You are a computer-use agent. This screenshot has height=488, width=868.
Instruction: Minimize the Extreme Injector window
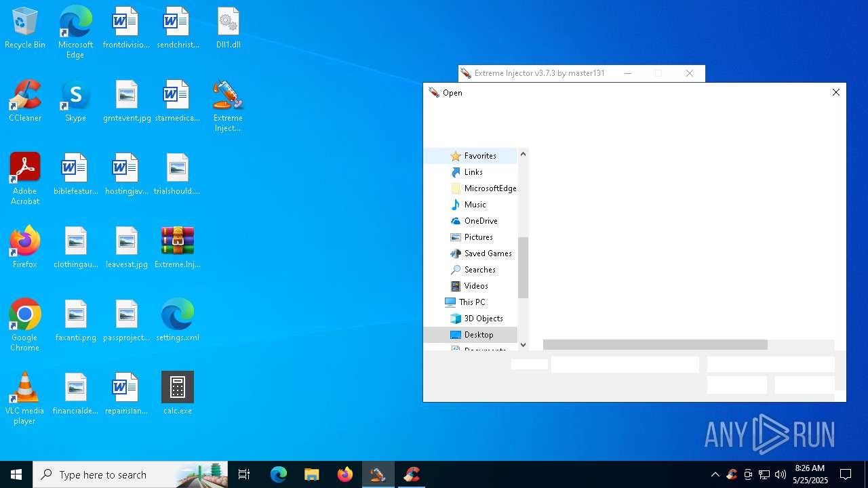[x=628, y=73]
